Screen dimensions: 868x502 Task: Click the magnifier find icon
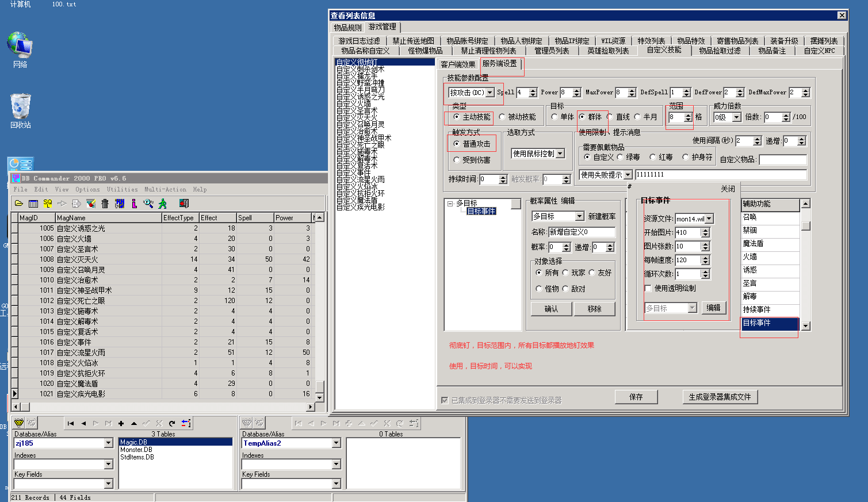coord(148,204)
